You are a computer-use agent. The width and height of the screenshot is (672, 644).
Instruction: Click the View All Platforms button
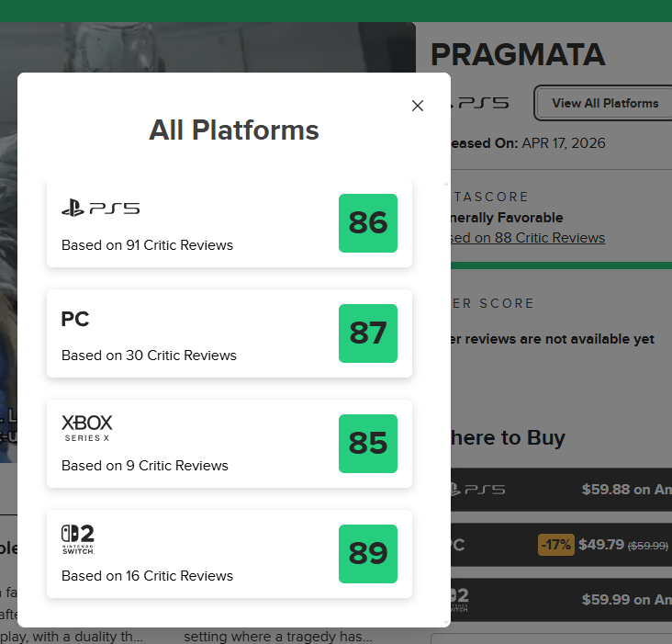pos(604,103)
